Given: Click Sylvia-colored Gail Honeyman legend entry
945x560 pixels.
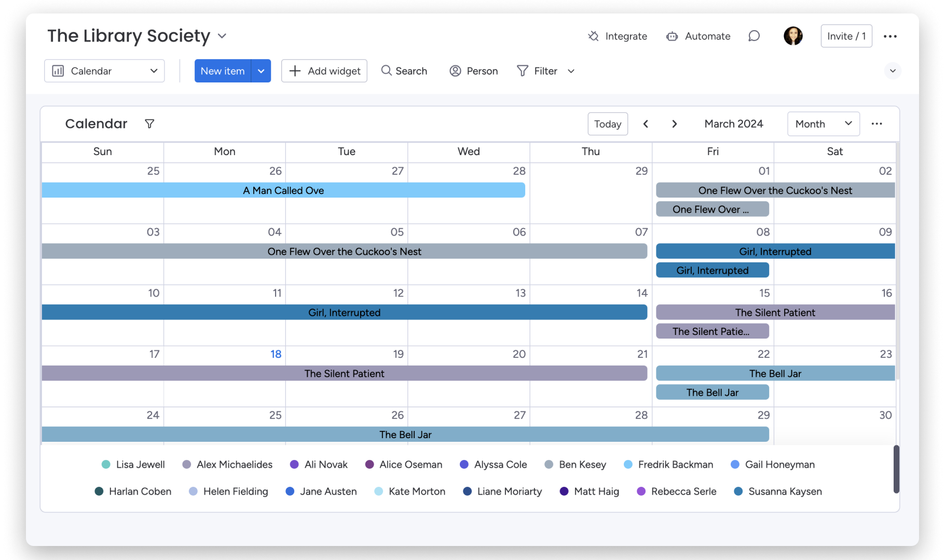Looking at the screenshot, I should coord(772,465).
